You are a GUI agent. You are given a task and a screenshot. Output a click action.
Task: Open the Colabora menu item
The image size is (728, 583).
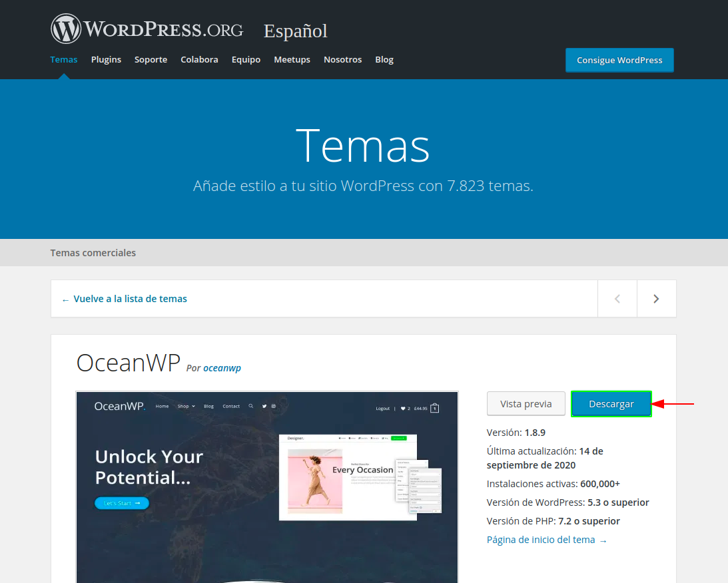[x=199, y=59]
